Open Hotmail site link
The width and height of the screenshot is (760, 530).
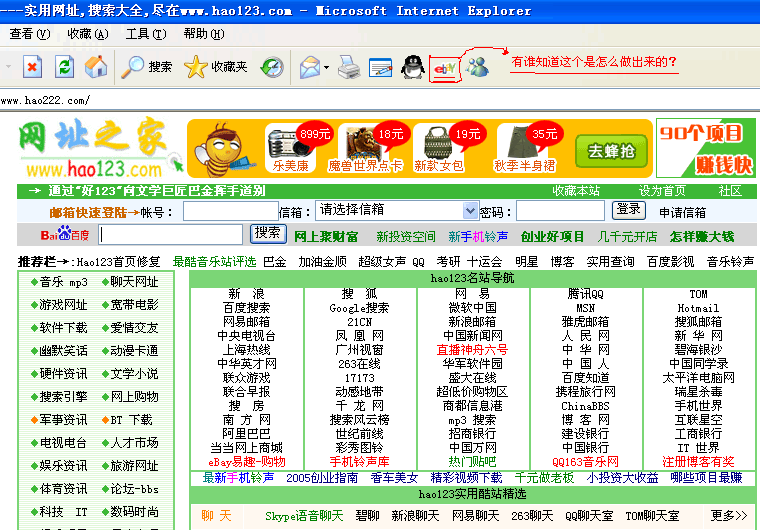point(698,308)
